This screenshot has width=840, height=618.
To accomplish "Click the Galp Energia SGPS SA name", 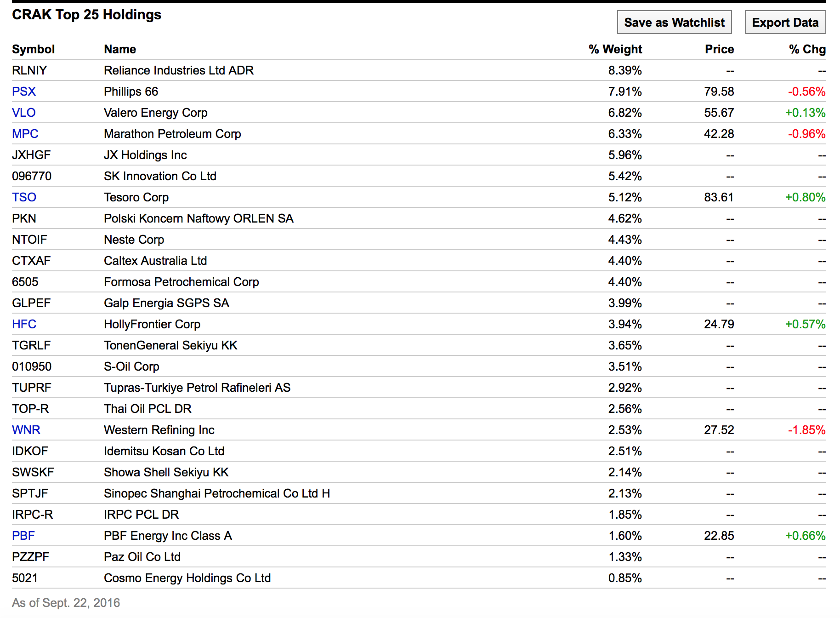I will click(x=166, y=303).
